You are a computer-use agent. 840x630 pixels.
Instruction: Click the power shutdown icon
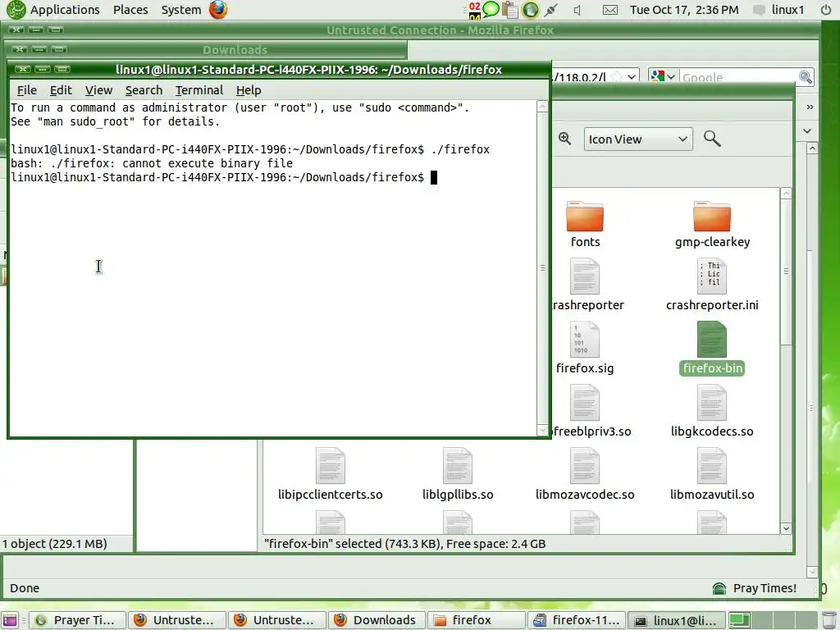pos(825,10)
